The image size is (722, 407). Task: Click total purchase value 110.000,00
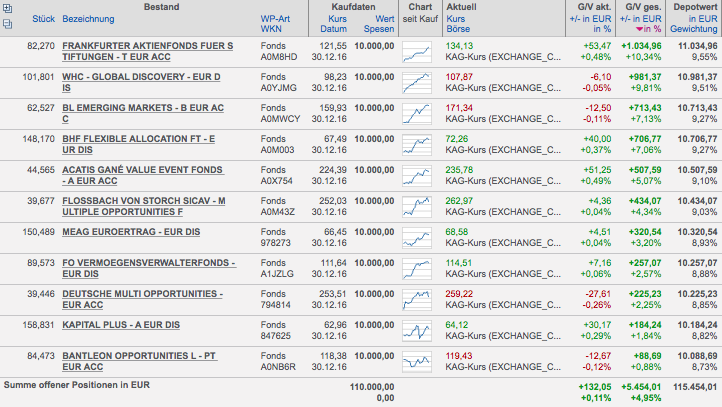click(372, 387)
